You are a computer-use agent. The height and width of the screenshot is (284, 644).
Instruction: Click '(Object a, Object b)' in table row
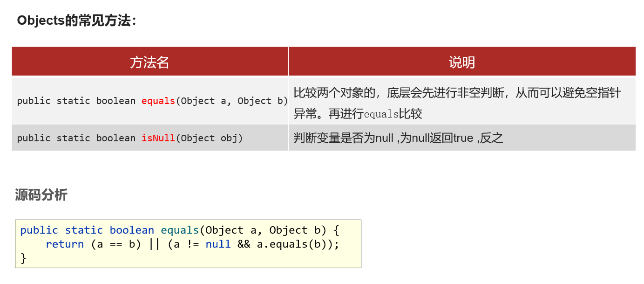[x=232, y=101]
